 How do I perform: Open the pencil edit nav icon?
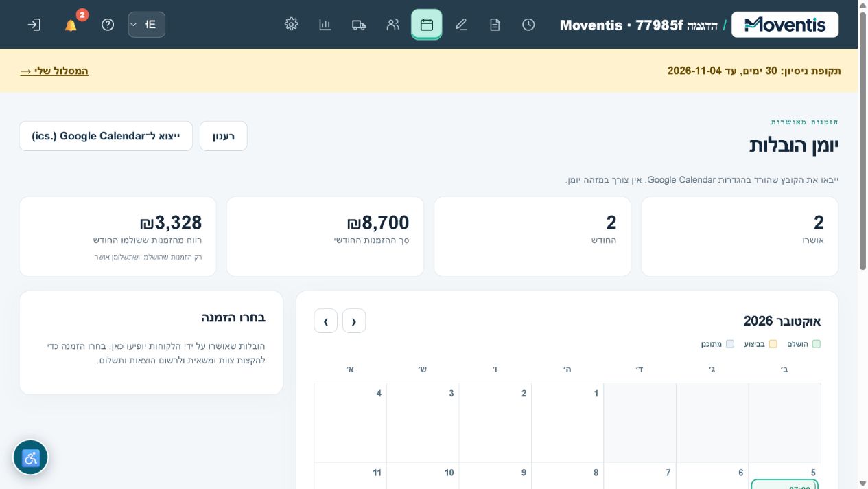[461, 25]
